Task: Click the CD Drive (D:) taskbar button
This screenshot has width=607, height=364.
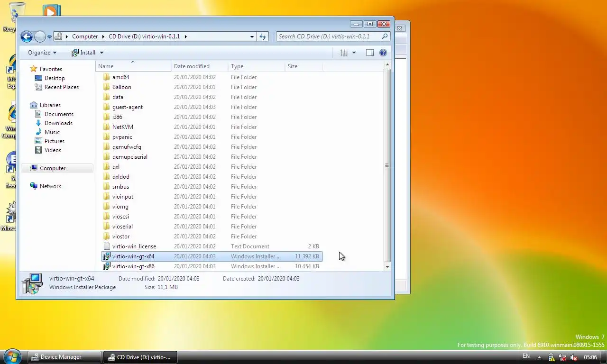Action: 140,357
